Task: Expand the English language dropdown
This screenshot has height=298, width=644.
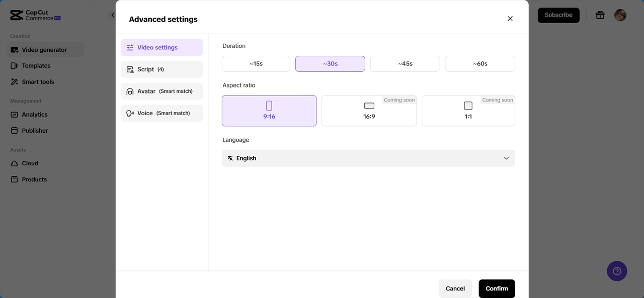Action: (368, 158)
